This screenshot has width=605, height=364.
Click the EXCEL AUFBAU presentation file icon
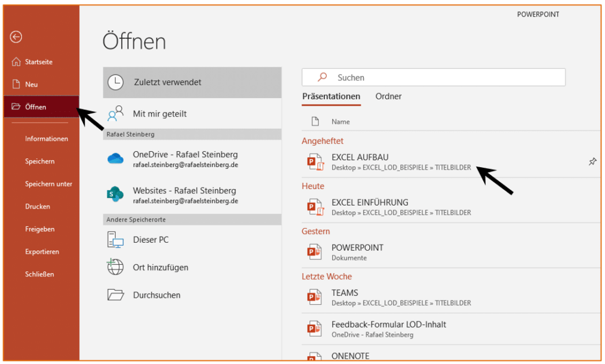[315, 162]
